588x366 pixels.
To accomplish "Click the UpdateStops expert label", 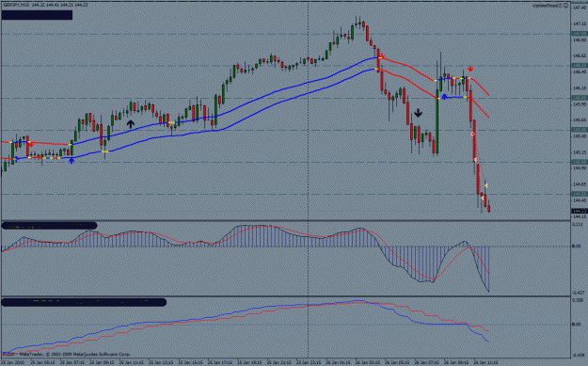I will tap(548, 6).
